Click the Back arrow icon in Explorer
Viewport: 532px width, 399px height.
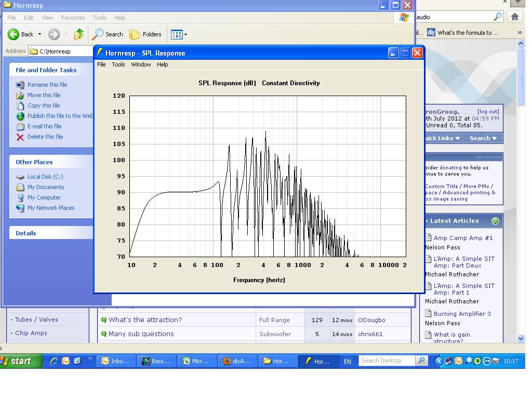(x=14, y=34)
